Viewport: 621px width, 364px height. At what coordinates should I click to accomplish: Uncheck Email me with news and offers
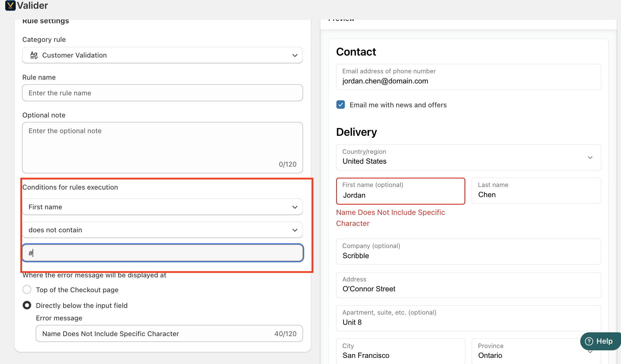point(340,105)
